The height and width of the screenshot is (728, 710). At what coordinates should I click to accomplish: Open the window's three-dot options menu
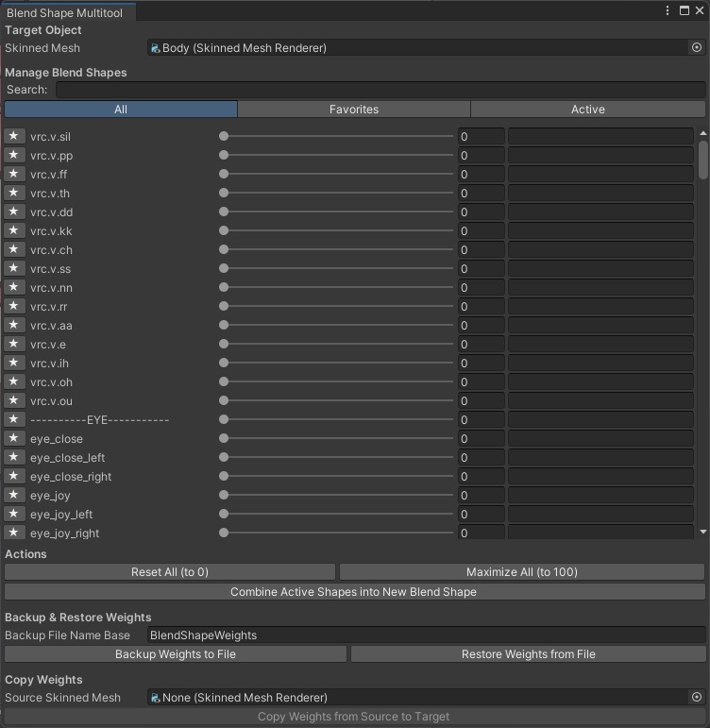click(669, 10)
